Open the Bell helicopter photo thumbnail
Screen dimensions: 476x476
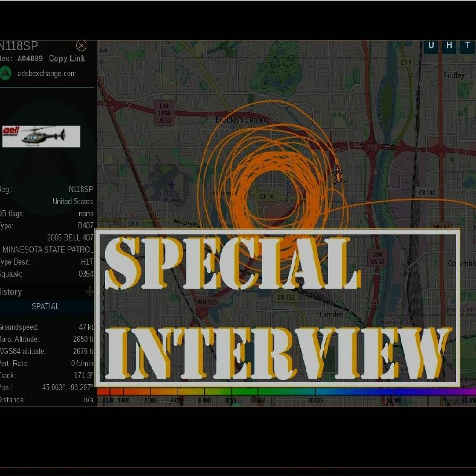click(x=41, y=136)
